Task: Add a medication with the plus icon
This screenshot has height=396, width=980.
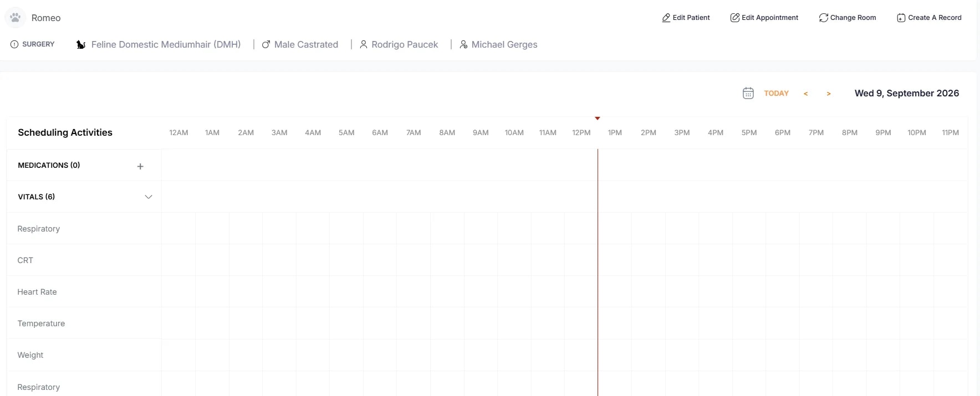Action: tap(140, 166)
